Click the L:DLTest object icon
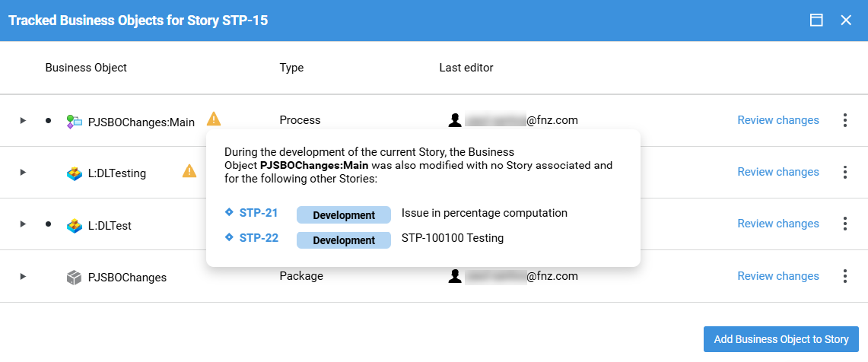This screenshot has height=362, width=868. point(74,226)
